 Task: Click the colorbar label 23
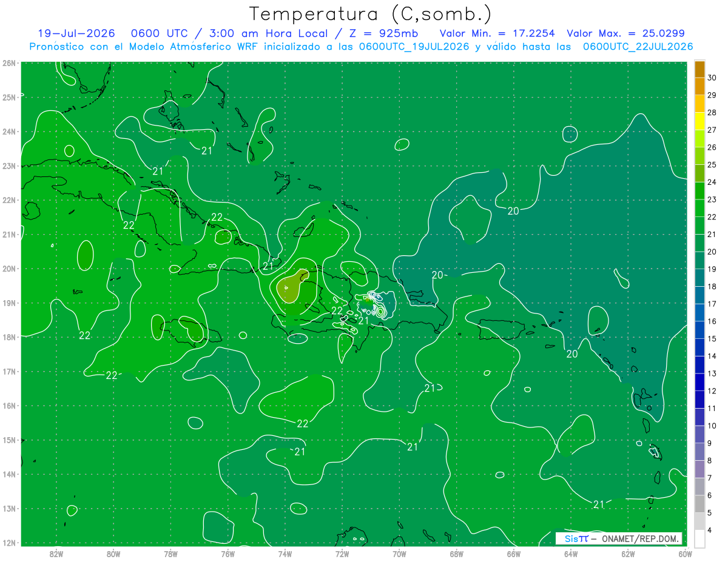[x=712, y=199]
